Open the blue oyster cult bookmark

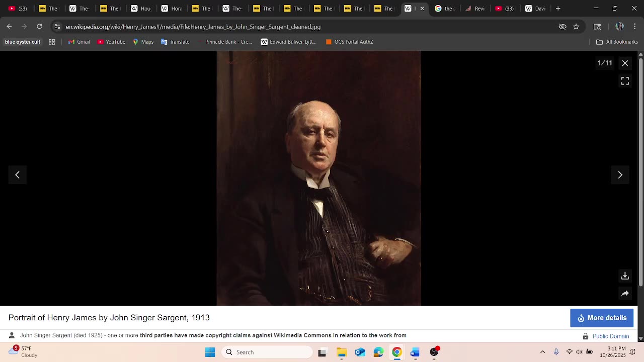point(23,42)
